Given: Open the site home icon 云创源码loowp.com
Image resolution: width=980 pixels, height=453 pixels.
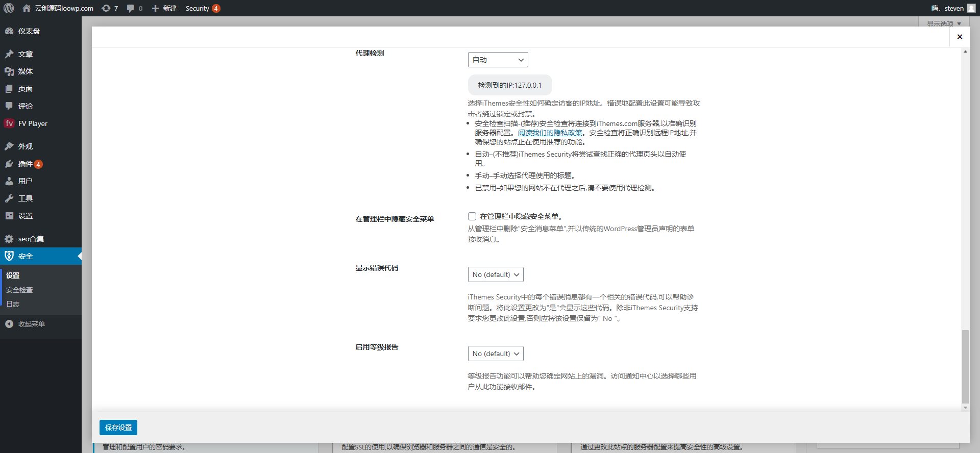Looking at the screenshot, I should pyautogui.click(x=27, y=8).
